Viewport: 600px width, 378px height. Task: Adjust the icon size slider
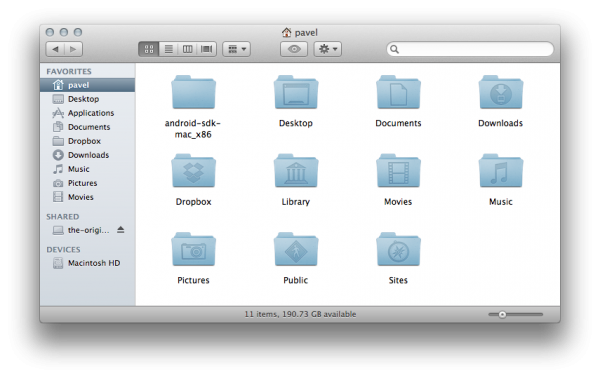[515, 314]
